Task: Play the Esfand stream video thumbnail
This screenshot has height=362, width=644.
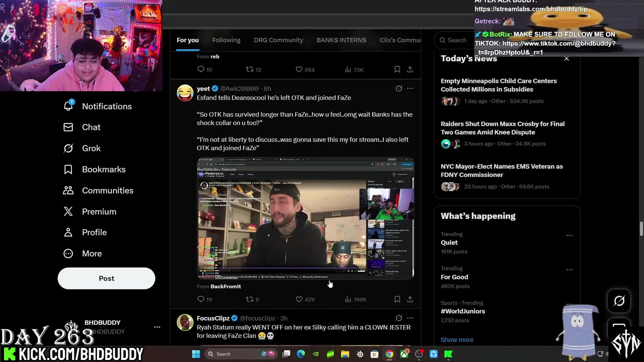Action: point(305,218)
